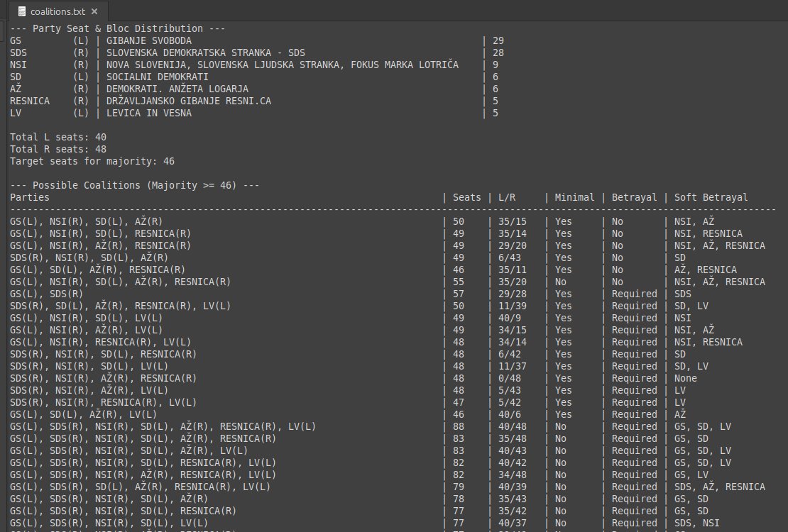This screenshot has height=532, width=788.
Task: Click the L/R value 0/48
Action: click(x=510, y=378)
